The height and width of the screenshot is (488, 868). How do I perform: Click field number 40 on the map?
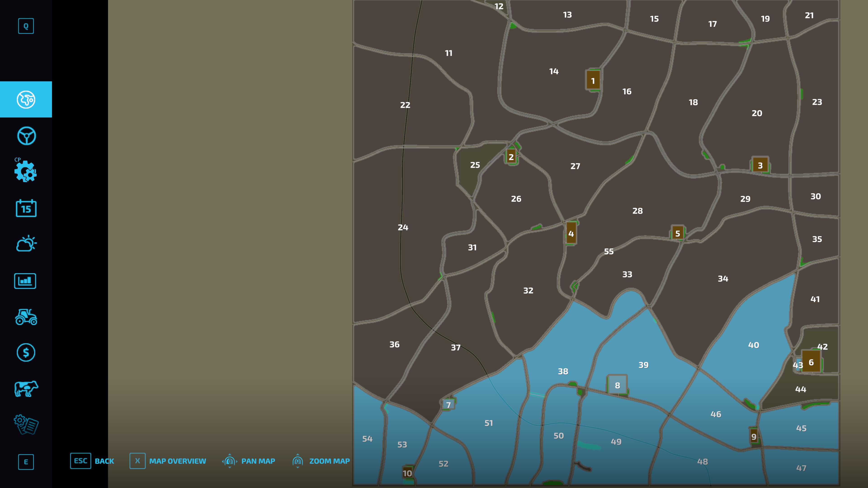753,345
